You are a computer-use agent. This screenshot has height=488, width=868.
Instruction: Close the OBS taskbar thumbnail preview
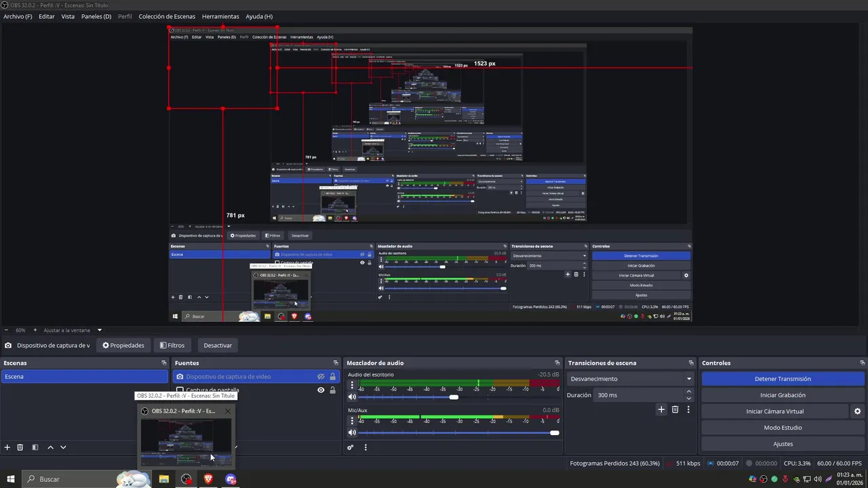coord(227,411)
